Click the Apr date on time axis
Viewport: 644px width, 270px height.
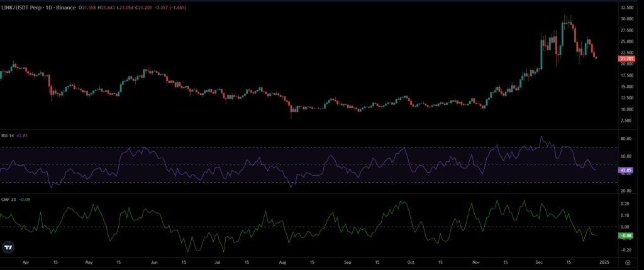[26, 262]
